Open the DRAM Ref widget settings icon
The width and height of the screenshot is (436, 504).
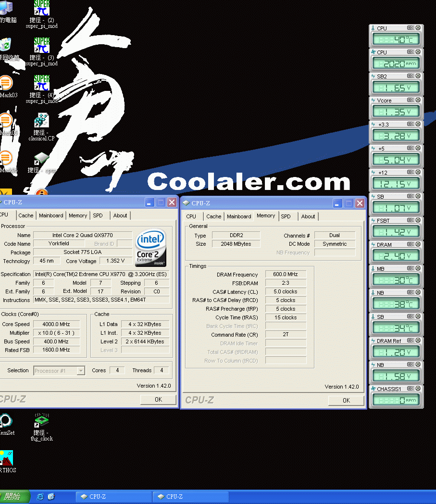pyautogui.click(x=411, y=340)
